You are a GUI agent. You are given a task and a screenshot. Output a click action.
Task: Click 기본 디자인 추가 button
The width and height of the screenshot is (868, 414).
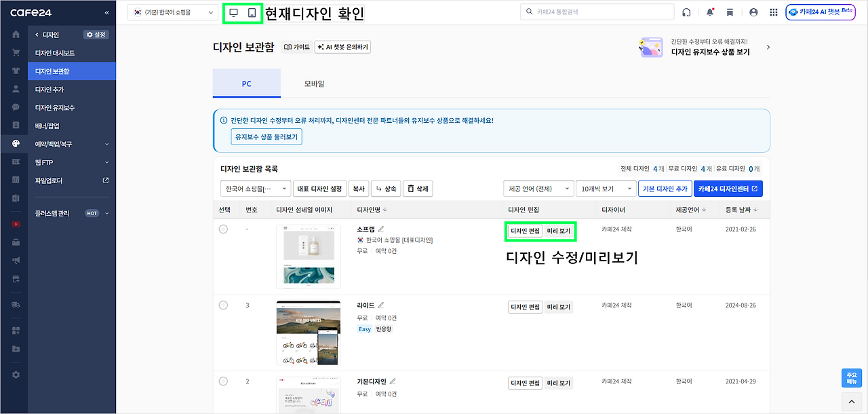point(665,189)
